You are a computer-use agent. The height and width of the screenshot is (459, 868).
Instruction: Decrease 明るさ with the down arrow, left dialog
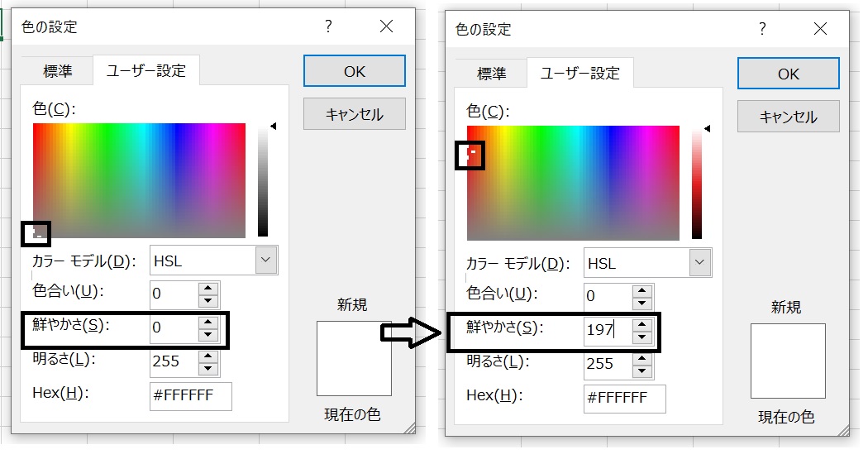208,369
